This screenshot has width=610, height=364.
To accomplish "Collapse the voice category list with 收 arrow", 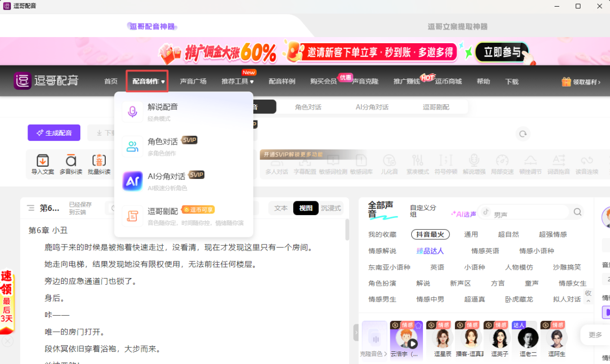I will [x=588, y=296].
